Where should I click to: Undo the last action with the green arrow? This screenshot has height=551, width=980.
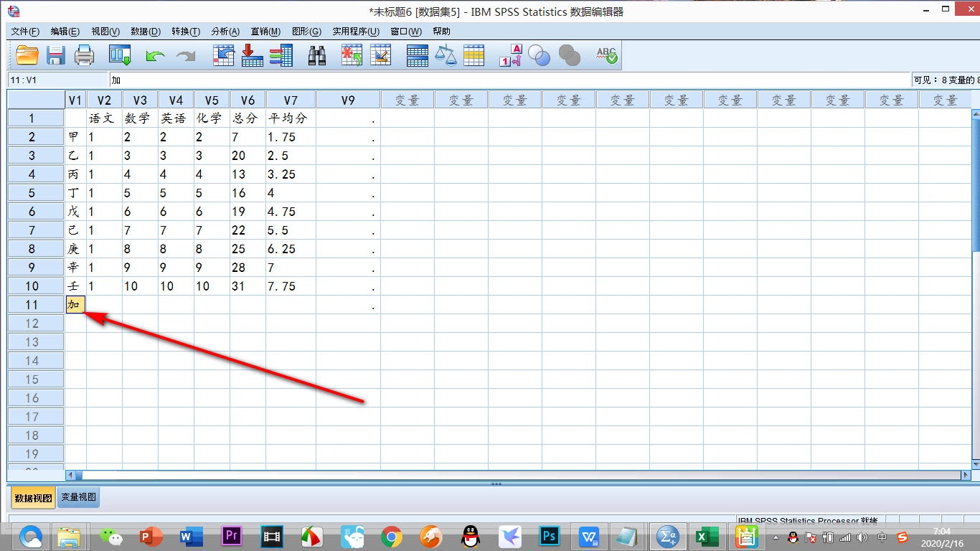point(155,55)
